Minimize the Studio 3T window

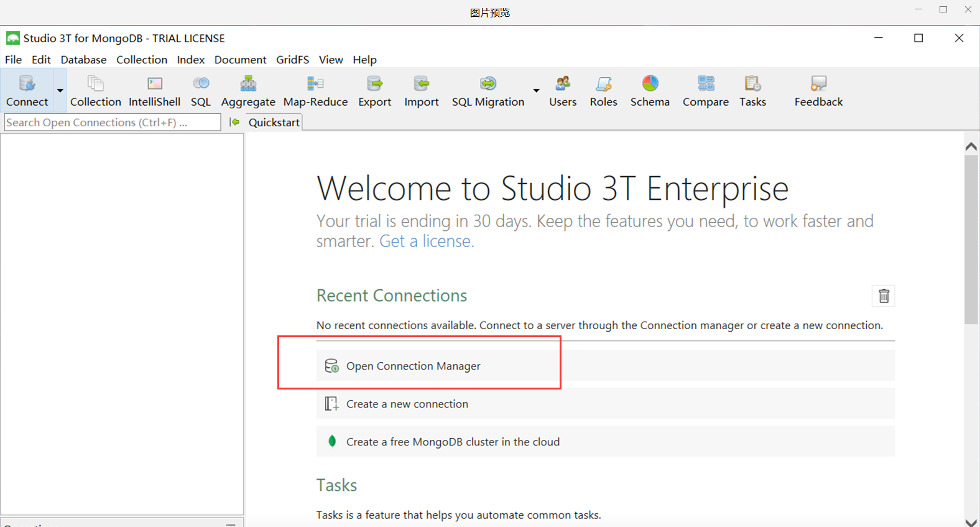point(879,38)
